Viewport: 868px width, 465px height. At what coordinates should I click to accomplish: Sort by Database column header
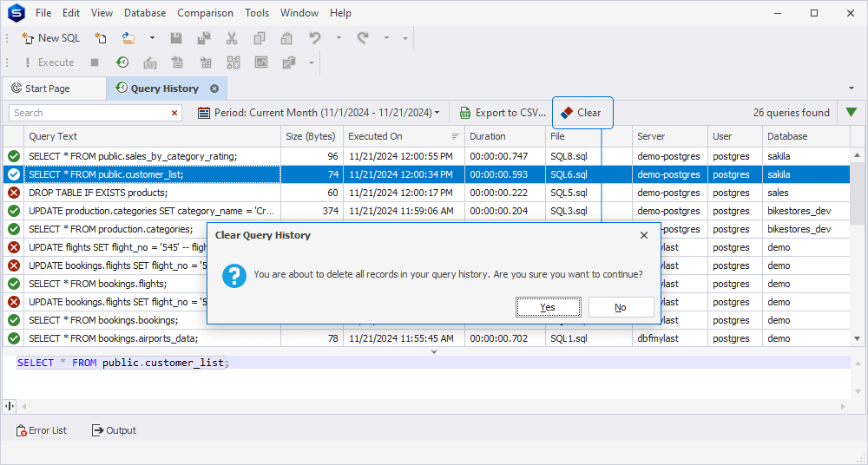click(806, 136)
